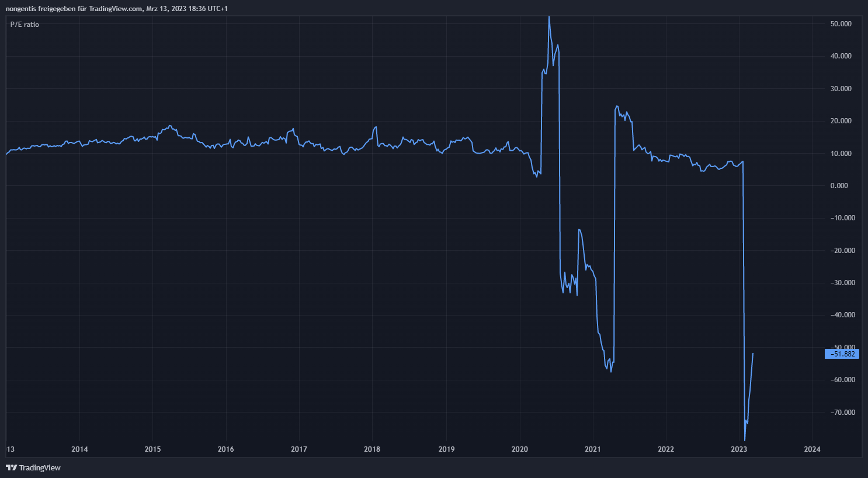Click the -70.000 value on the price scale
Image resolution: width=868 pixels, height=478 pixels.
840,413
